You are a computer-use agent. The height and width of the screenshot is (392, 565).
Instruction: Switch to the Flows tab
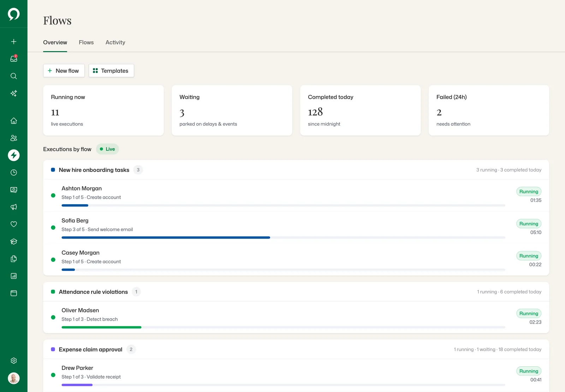point(86,42)
